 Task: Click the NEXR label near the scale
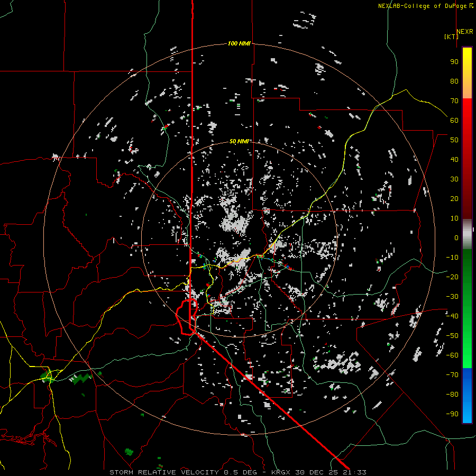(x=465, y=31)
